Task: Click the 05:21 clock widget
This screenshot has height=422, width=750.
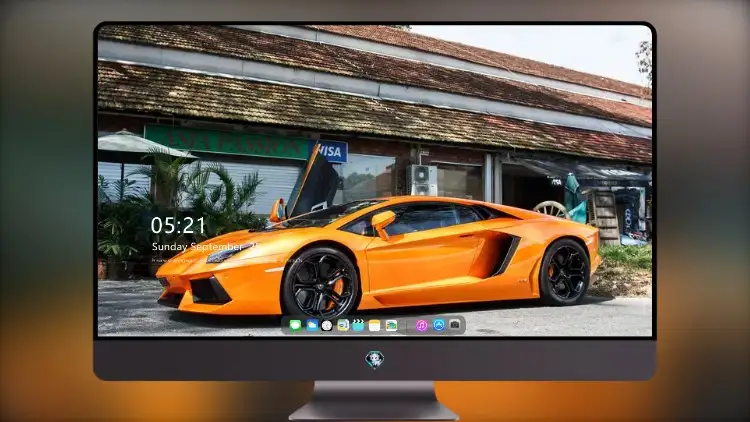Action: [178, 225]
